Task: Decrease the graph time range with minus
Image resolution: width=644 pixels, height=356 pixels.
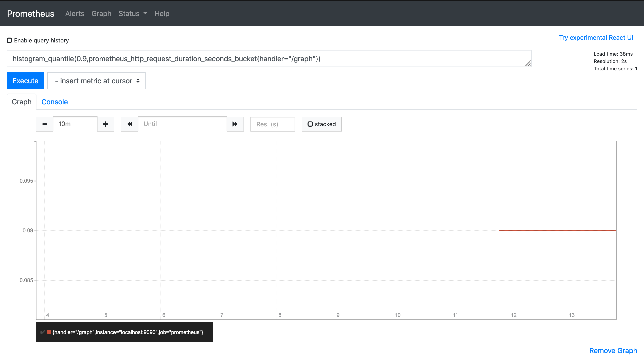Action: pos(44,124)
